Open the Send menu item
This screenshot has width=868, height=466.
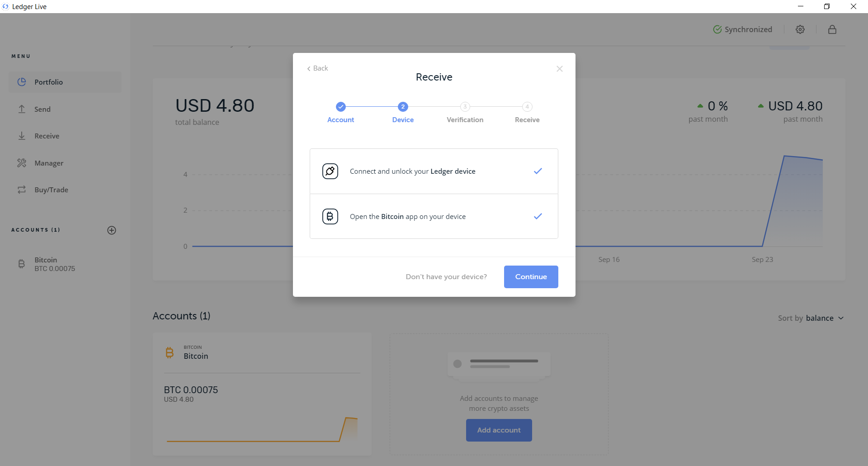click(x=65, y=109)
